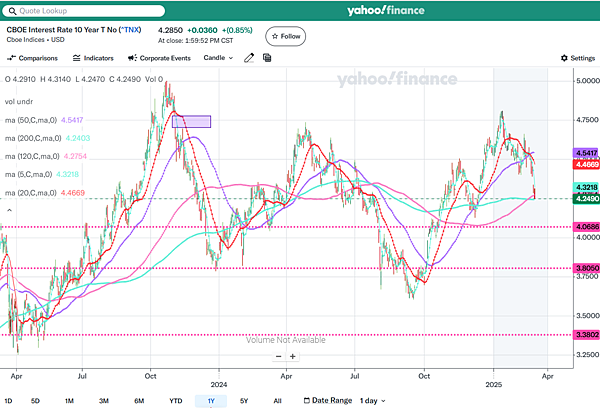
Task: Switch to the 6M range
Action: click(x=139, y=401)
